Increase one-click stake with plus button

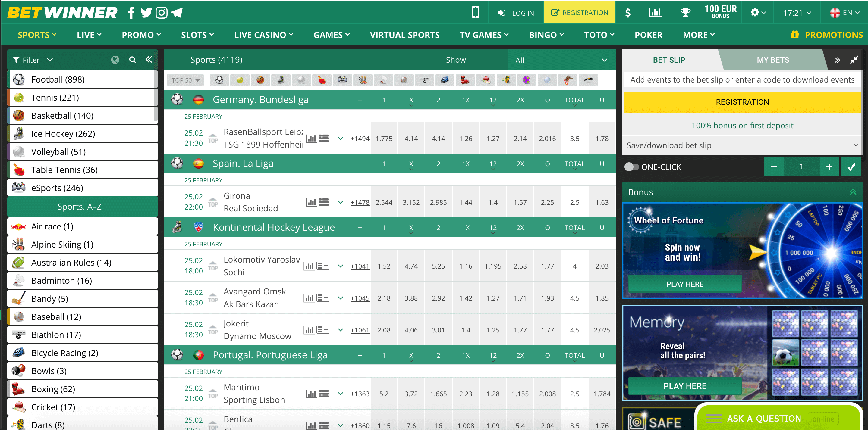coord(829,167)
